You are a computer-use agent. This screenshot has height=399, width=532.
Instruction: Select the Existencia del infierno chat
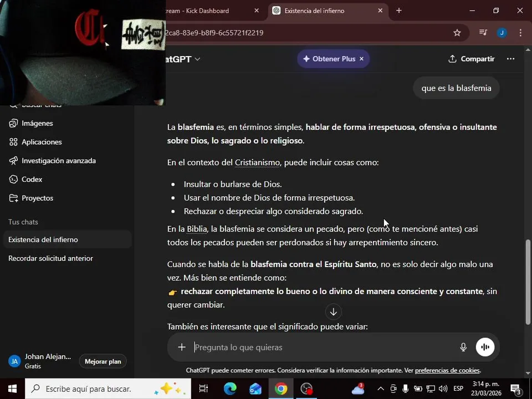pyautogui.click(x=67, y=239)
